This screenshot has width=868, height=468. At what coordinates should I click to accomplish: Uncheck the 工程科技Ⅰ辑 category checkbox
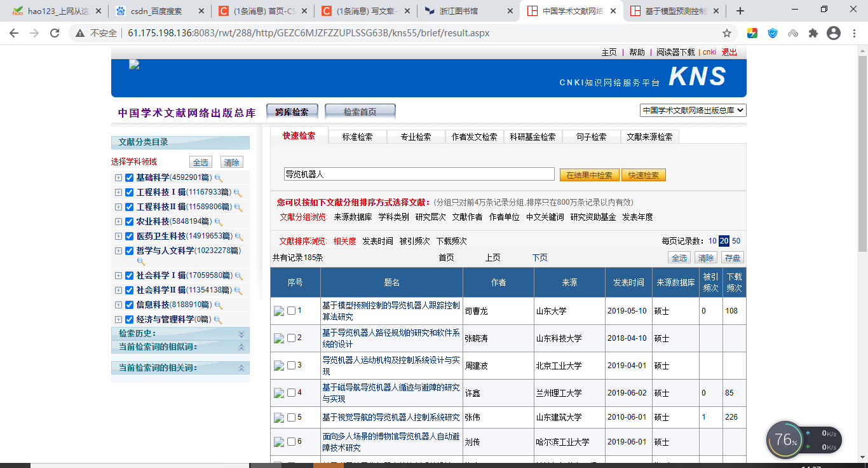click(x=130, y=193)
